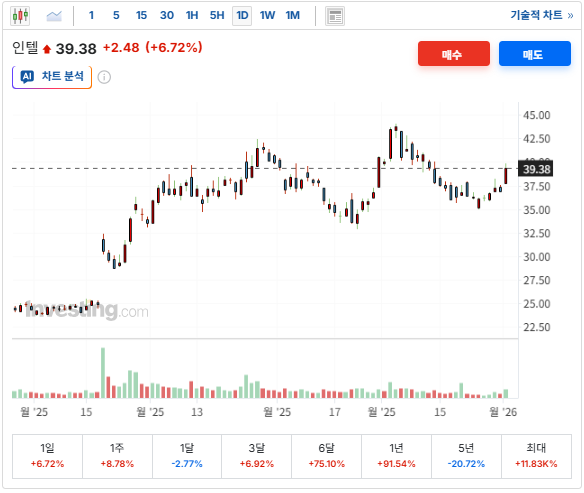Select the 최대 performance range

[536, 456]
